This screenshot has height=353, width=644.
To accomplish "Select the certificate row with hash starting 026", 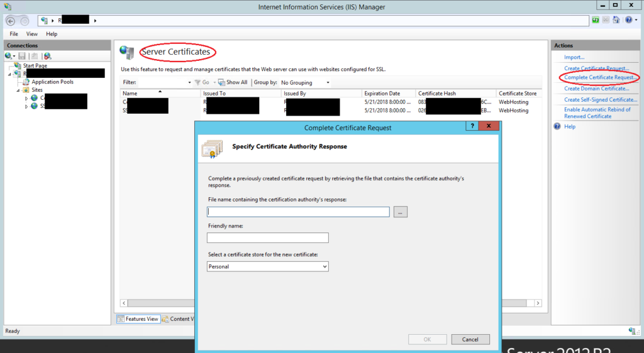I will [331, 111].
